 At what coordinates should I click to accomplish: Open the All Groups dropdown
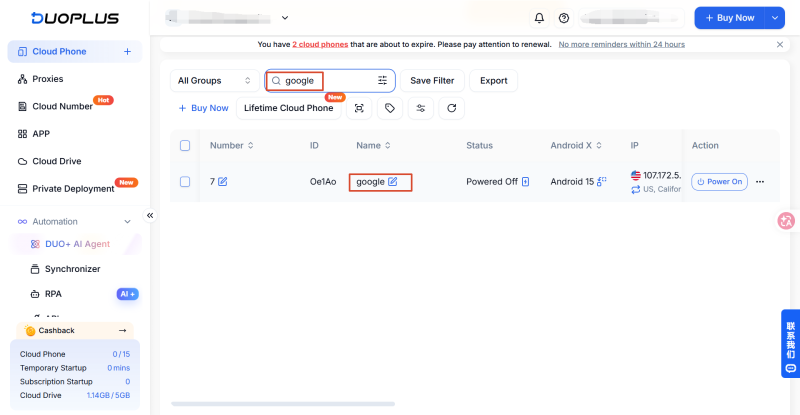(x=214, y=81)
